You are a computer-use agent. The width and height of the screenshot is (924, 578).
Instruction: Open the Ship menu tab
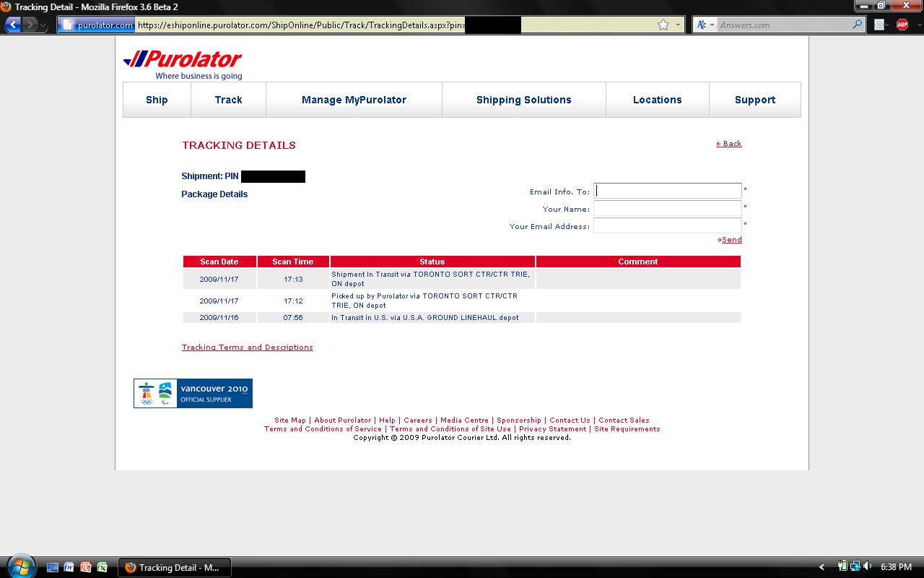157,100
